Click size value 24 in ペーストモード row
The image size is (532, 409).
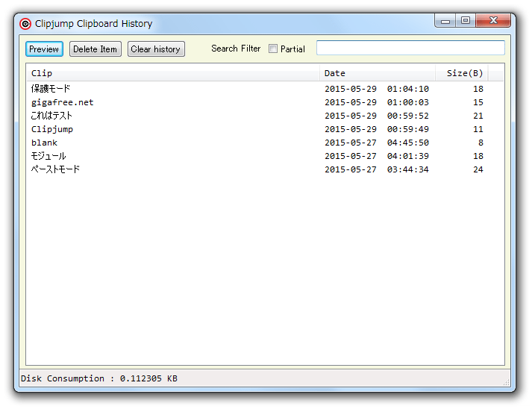coord(478,169)
